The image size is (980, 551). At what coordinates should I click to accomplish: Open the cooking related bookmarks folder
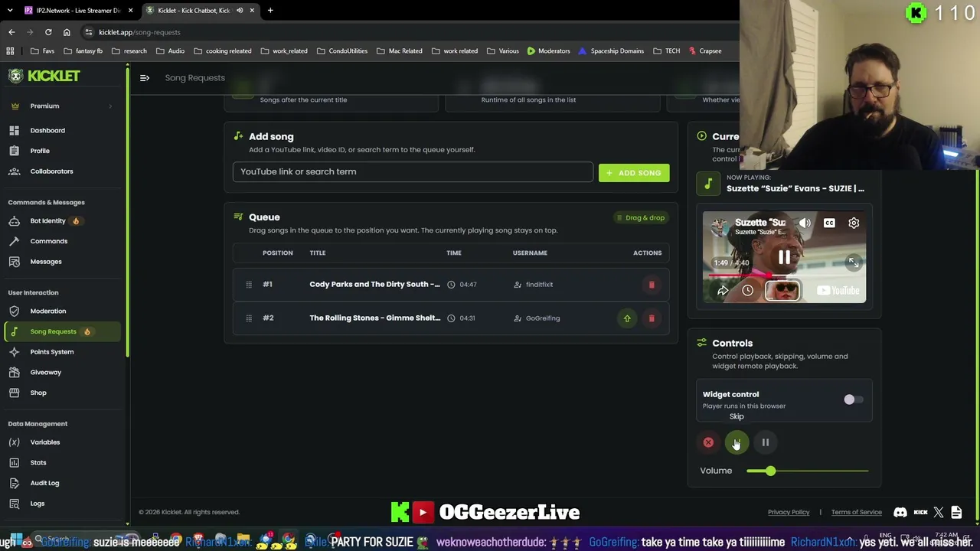[x=223, y=51]
